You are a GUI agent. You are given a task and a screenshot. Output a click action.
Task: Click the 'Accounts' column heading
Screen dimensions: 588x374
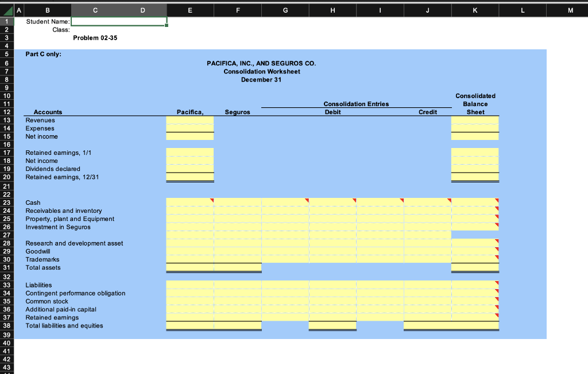tap(48, 112)
